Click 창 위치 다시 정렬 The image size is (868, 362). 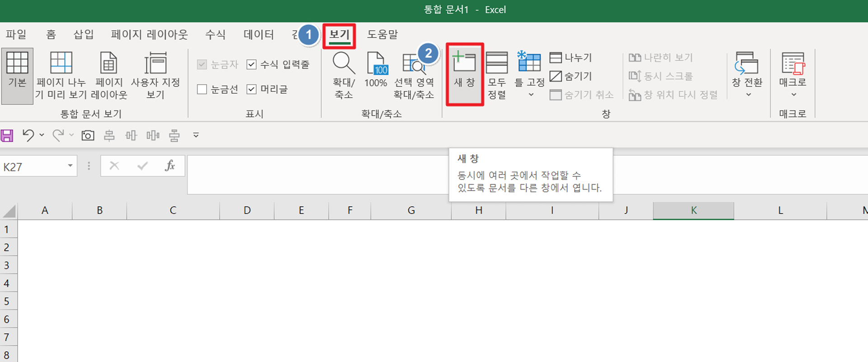coord(673,95)
